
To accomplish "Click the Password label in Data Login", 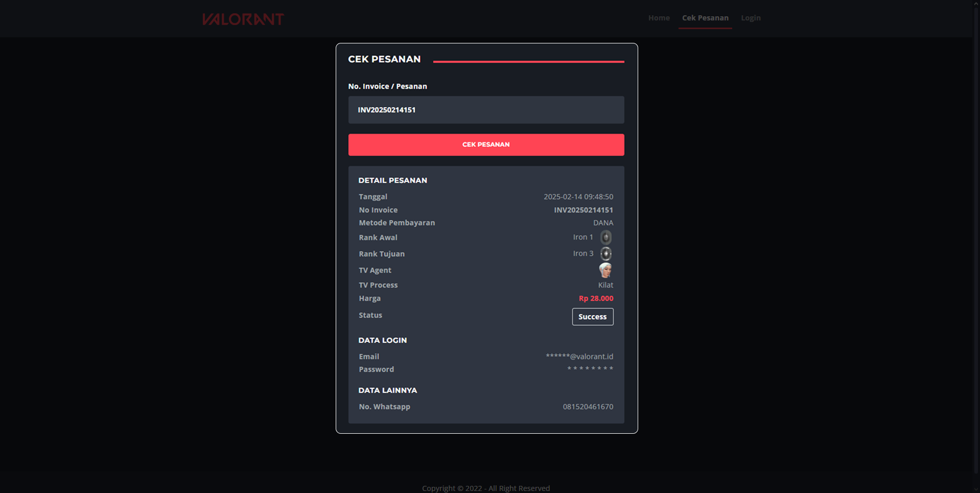I will [376, 369].
